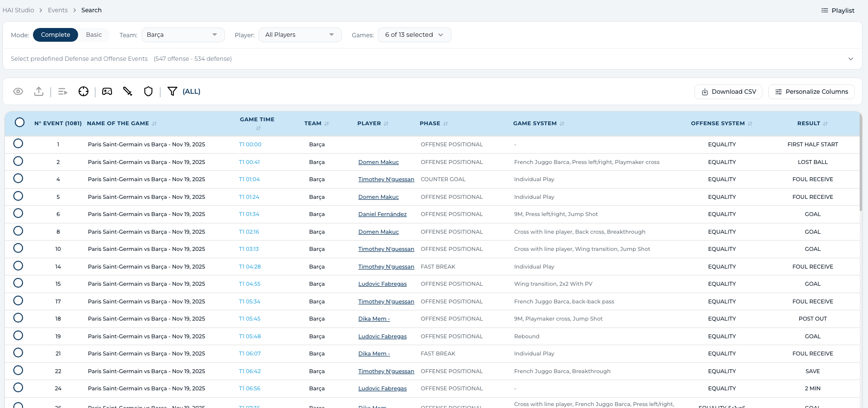Open the All Players dropdown
This screenshot has height=408, width=868.
pyautogui.click(x=300, y=35)
